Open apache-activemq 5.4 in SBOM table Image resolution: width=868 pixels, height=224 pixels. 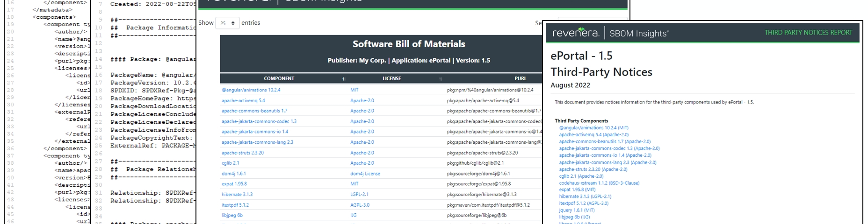[243, 100]
